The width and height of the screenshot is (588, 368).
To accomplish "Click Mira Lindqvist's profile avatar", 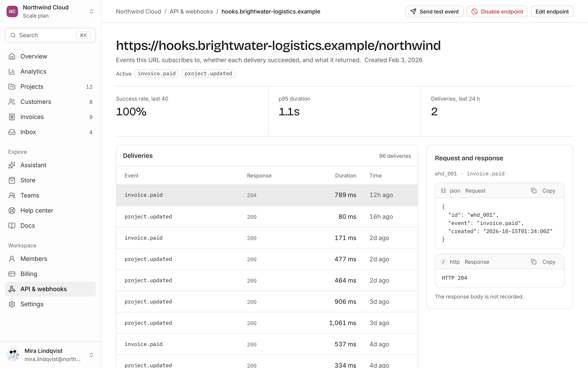I will pos(13,355).
